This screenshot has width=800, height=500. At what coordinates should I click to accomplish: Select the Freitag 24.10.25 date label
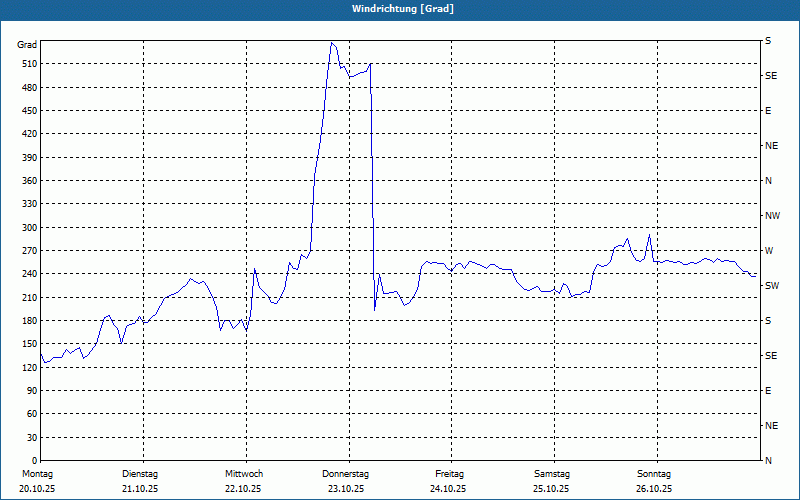point(449,481)
